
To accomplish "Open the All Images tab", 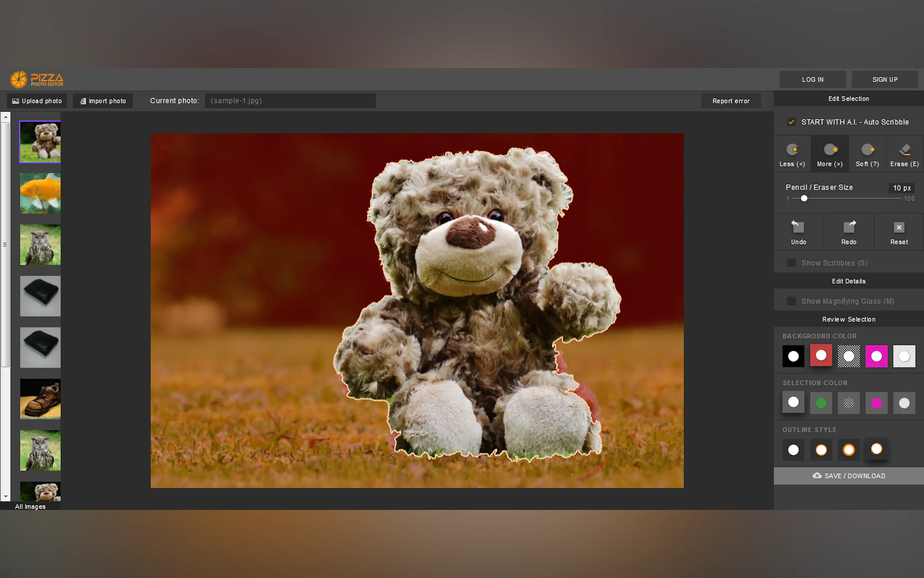I will tap(30, 507).
